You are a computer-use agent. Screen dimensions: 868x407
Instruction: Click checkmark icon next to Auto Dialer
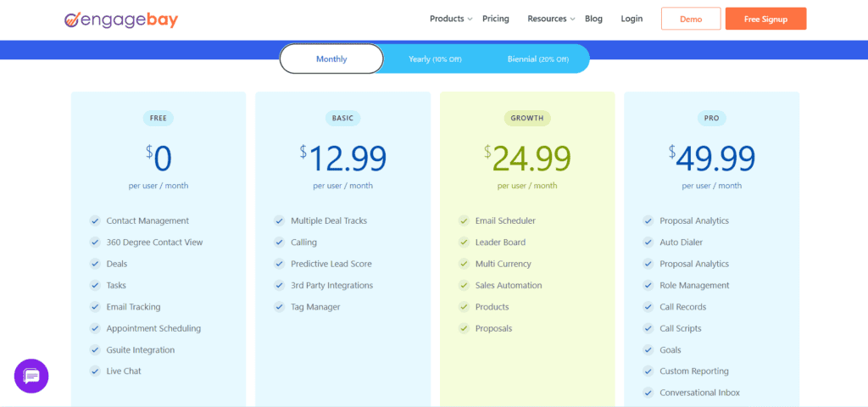pyautogui.click(x=648, y=243)
